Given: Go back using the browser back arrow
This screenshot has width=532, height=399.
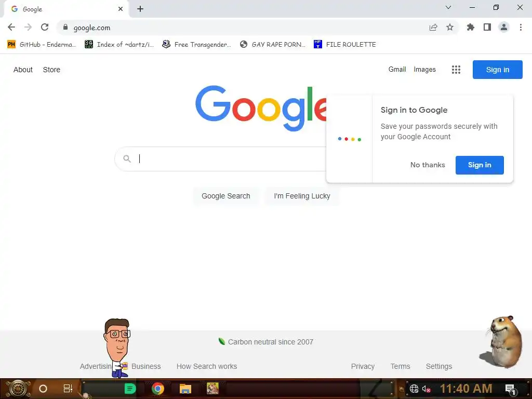Looking at the screenshot, I should point(11,27).
